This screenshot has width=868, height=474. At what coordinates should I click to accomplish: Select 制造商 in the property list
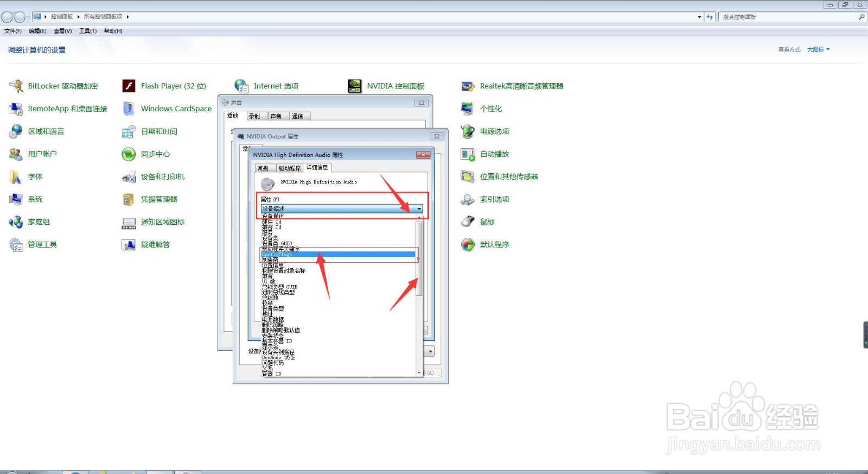[338, 260]
